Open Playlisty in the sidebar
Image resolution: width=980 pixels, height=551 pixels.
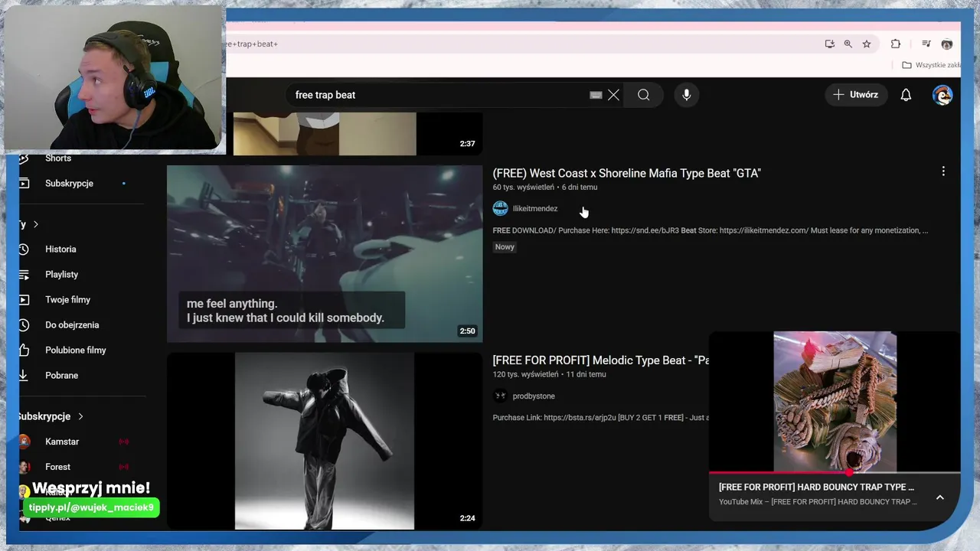point(61,275)
